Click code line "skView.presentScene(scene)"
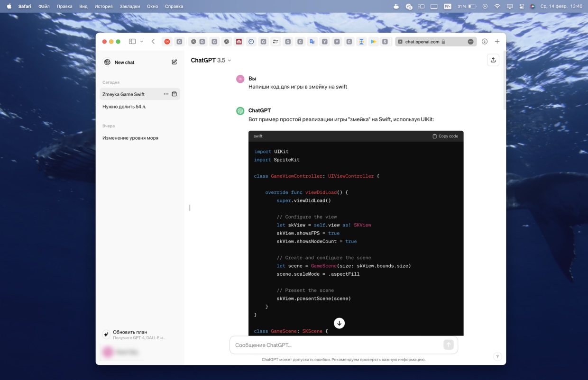This screenshot has height=380, width=588. click(314, 299)
